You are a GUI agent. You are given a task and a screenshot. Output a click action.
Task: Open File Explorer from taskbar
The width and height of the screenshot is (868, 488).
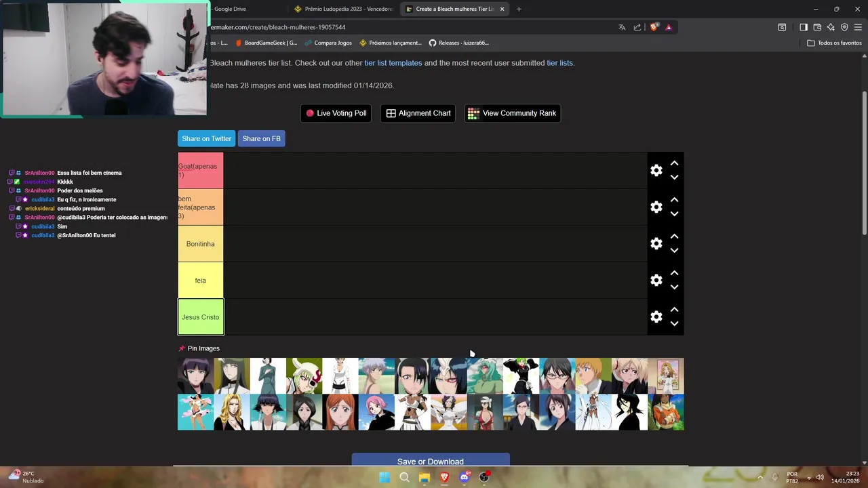[x=424, y=477]
